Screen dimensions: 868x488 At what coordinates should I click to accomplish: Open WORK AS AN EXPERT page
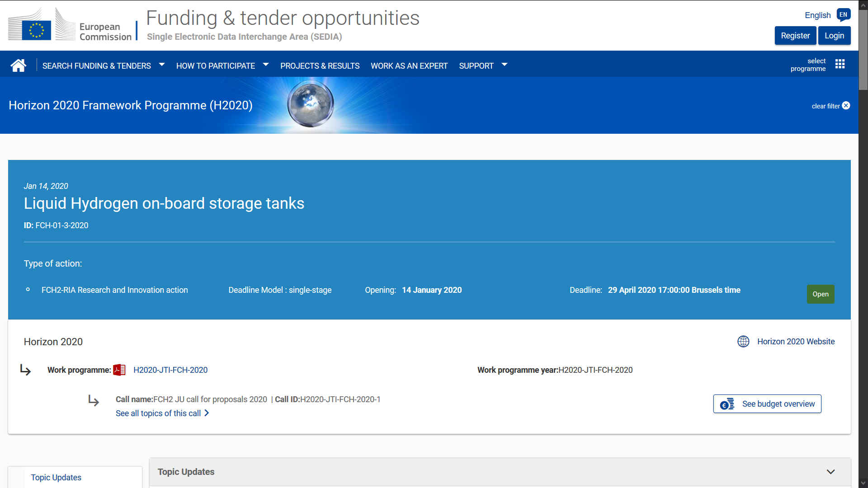tap(409, 66)
